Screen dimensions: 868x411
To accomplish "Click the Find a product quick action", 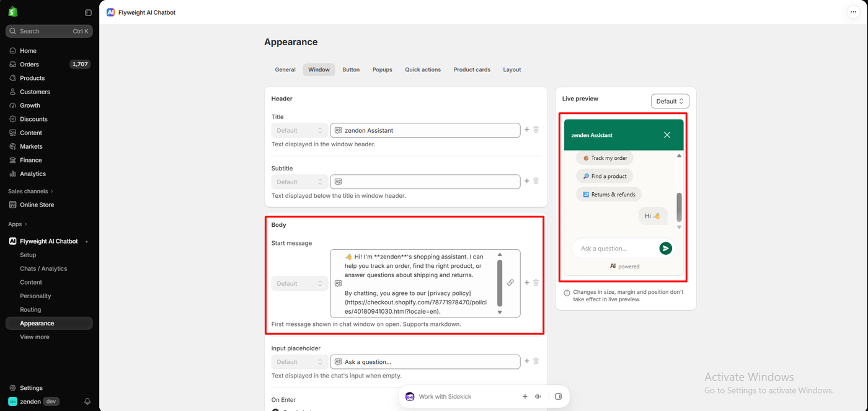I will [604, 176].
